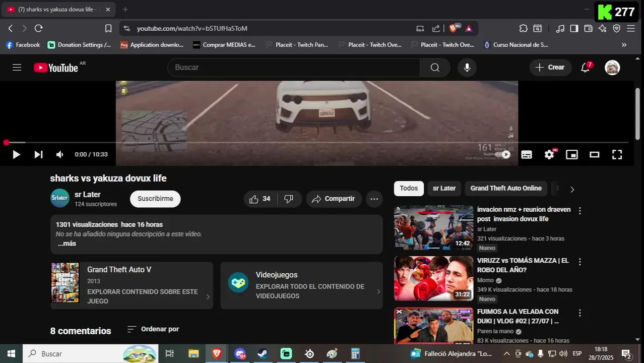Like the video with 34 likes
The height and width of the screenshot is (363, 644).
[x=260, y=199]
